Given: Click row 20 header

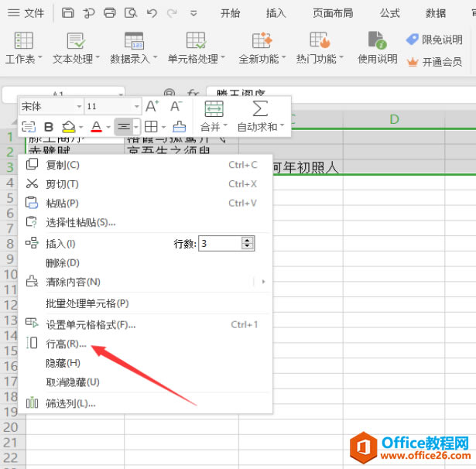Looking at the screenshot, I should 12,427.
